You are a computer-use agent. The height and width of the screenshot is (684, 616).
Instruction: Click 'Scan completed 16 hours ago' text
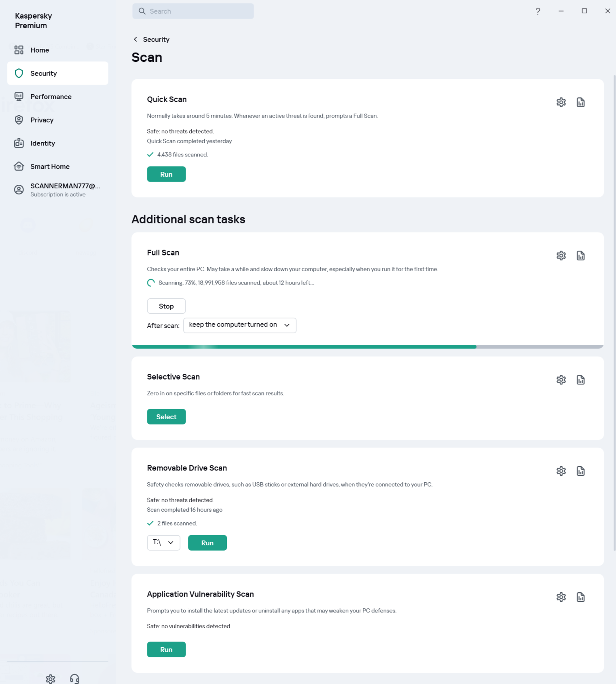pos(185,510)
